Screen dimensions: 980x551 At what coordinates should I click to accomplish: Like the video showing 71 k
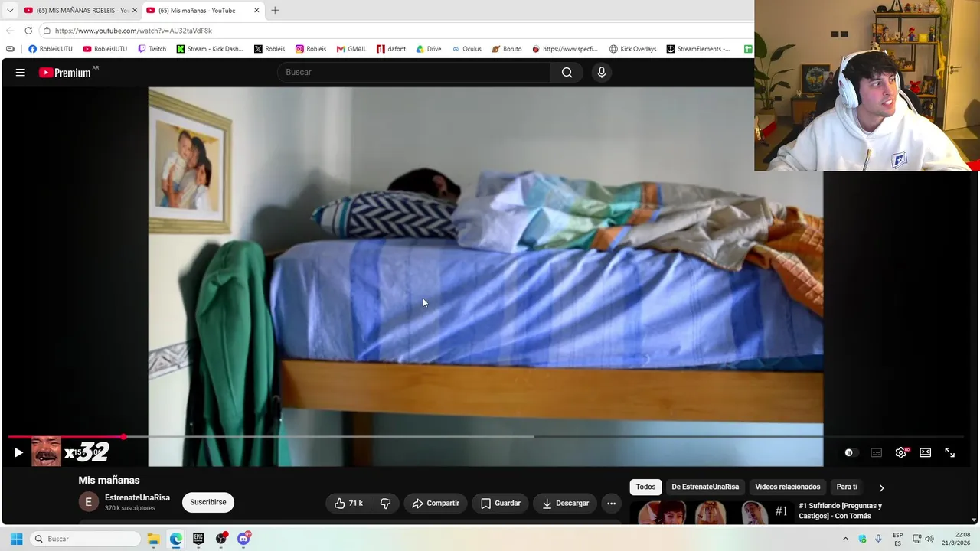[348, 503]
